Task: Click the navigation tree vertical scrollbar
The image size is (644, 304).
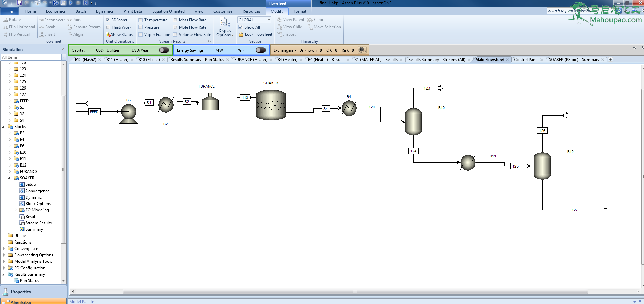Action: (x=63, y=169)
